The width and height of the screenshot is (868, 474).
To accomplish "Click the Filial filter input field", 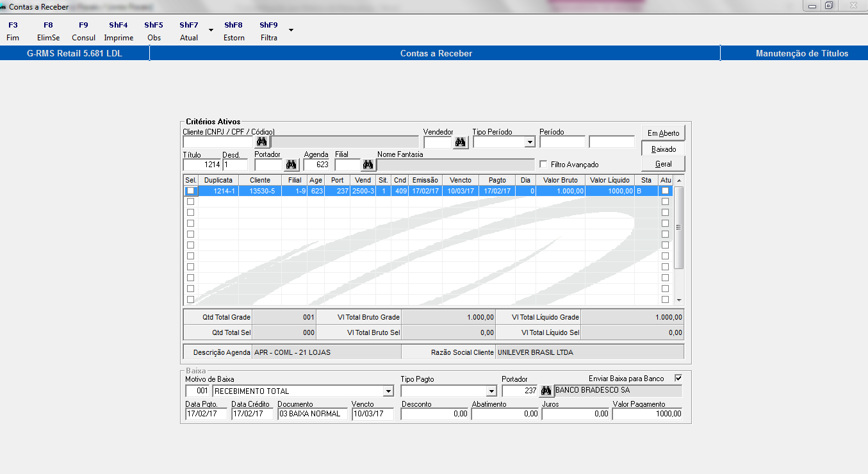I will [347, 165].
